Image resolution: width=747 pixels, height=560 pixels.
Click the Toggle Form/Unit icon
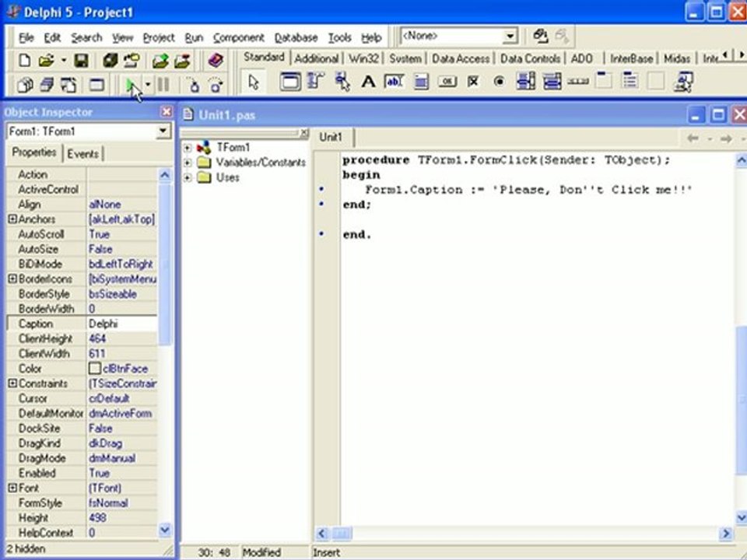pyautogui.click(x=68, y=86)
